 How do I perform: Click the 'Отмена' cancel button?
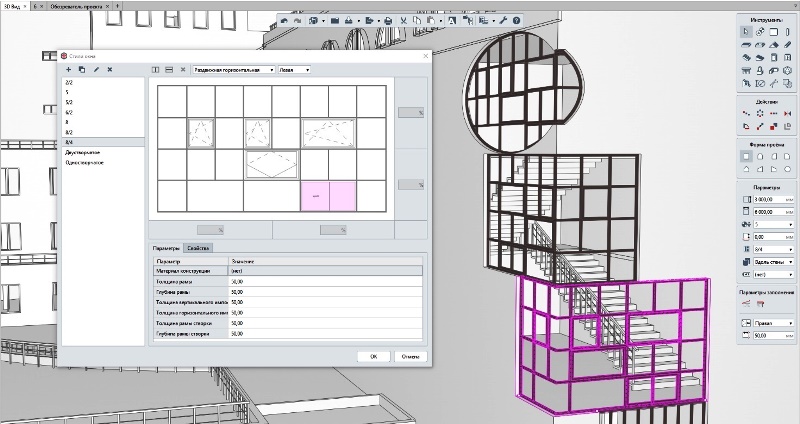[x=410, y=357]
